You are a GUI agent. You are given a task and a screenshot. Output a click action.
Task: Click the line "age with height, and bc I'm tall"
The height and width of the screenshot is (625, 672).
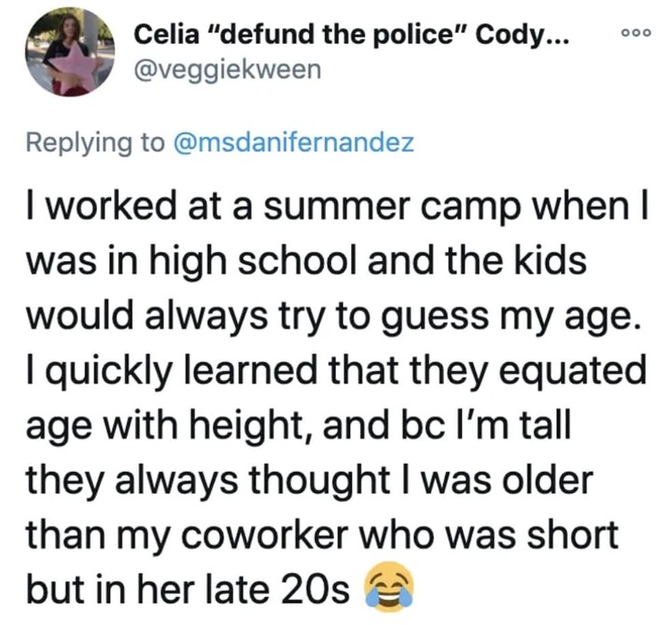coord(299,426)
